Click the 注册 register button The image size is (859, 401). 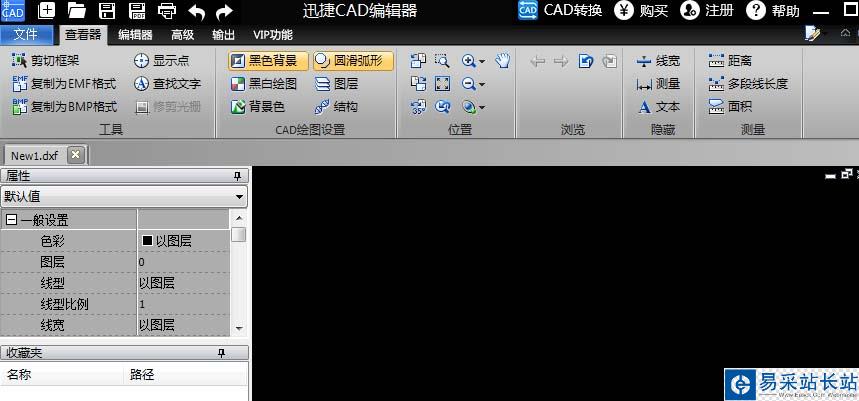click(707, 10)
